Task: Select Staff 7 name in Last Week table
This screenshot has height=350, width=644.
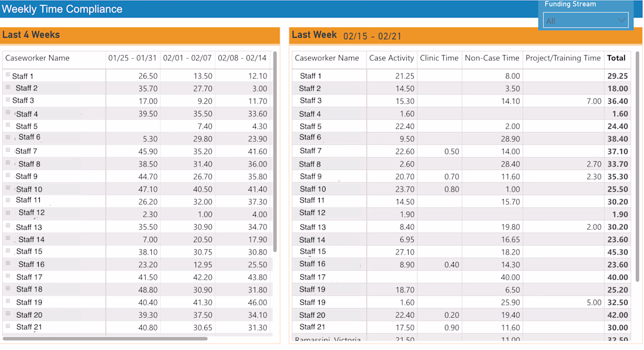Action: pyautogui.click(x=310, y=151)
